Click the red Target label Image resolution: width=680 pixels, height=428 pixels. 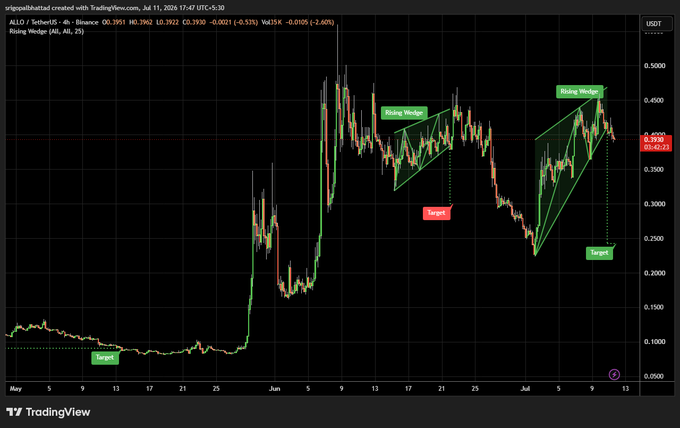point(436,213)
